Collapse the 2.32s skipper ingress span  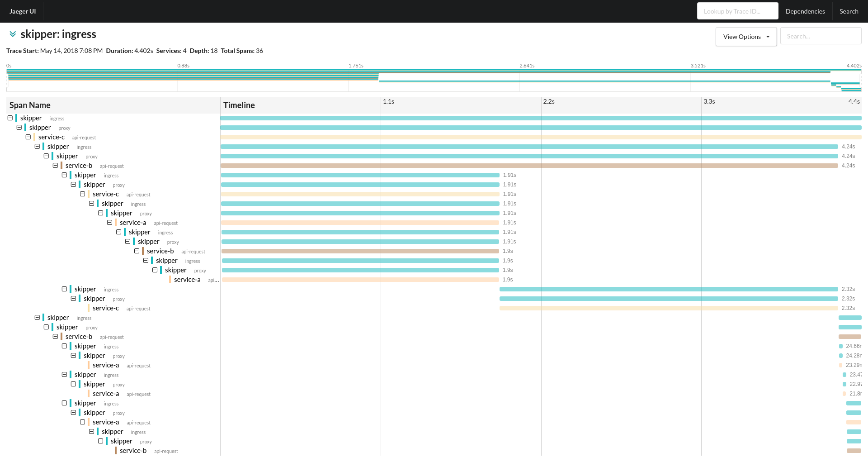[x=64, y=289]
